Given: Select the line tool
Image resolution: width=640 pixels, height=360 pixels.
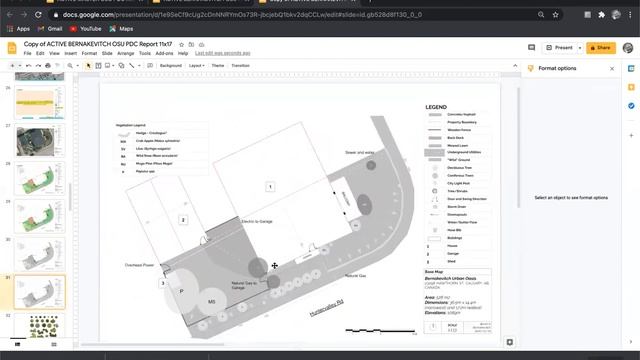Looking at the screenshot, I should 131,66.
